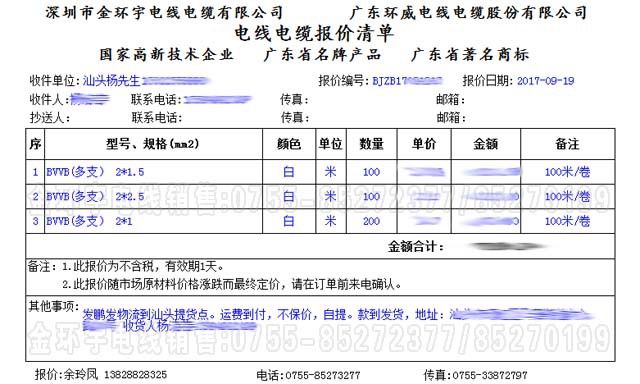Click quantity 100 in the 2*2.5 row

tap(371, 197)
